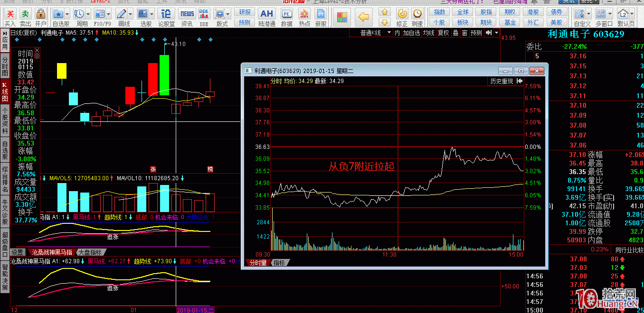Click the 加自选 button
644x313 pixels.
tap(412, 33)
